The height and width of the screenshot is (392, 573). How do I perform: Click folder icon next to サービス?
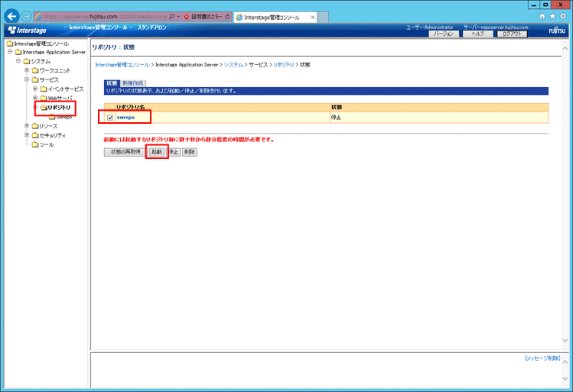point(35,80)
